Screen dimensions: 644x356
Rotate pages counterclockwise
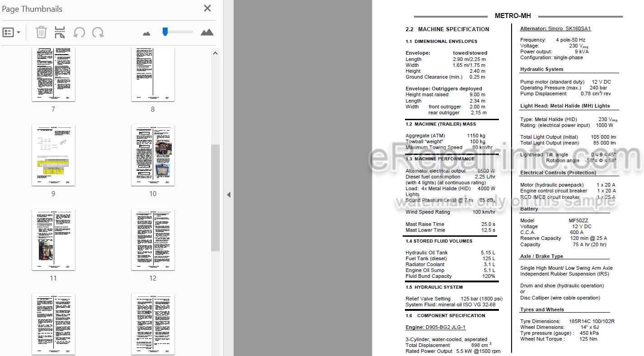point(79,33)
